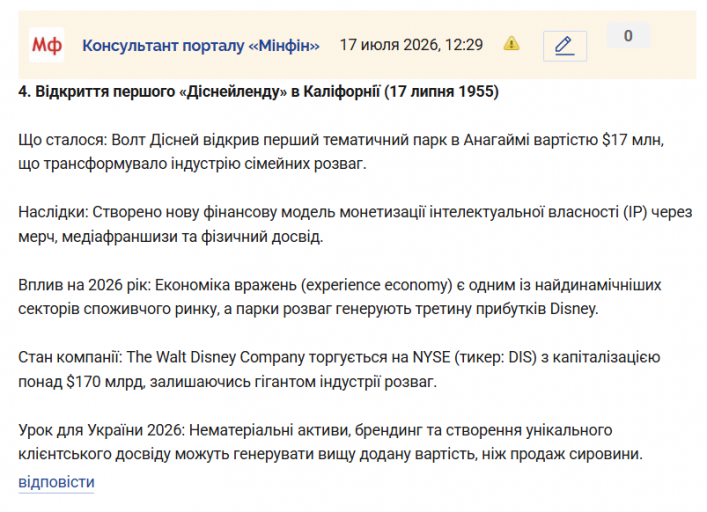
Task: Click the paragraph starting Стан компанії
Action: tap(339, 370)
